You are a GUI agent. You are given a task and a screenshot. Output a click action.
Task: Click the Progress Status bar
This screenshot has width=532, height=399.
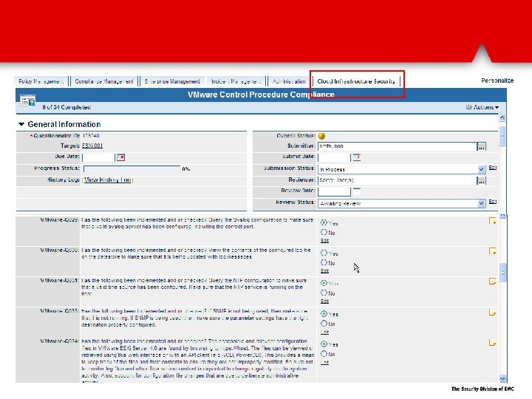tap(132, 168)
